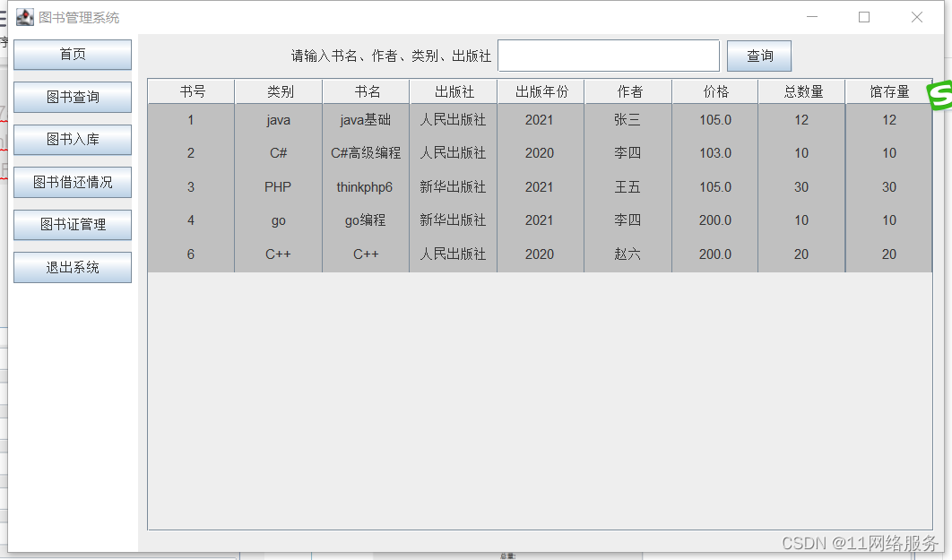Click price 105.0 in thinkphp6 row
The width and height of the screenshot is (952, 560).
(x=715, y=187)
